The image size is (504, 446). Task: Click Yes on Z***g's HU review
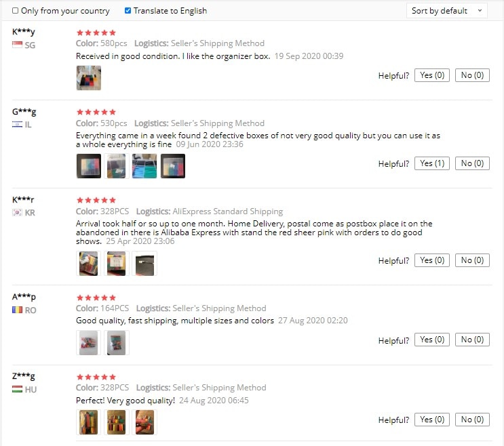click(431, 420)
